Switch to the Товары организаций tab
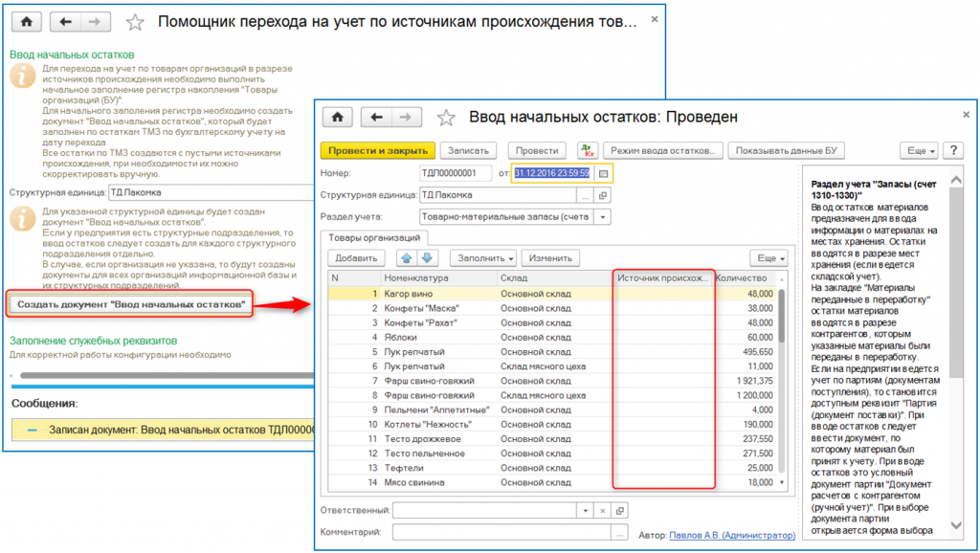 [375, 237]
